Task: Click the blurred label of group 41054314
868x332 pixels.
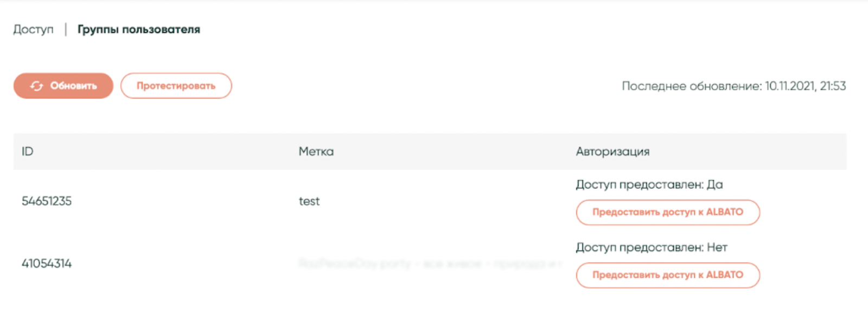Action: pyautogui.click(x=429, y=264)
